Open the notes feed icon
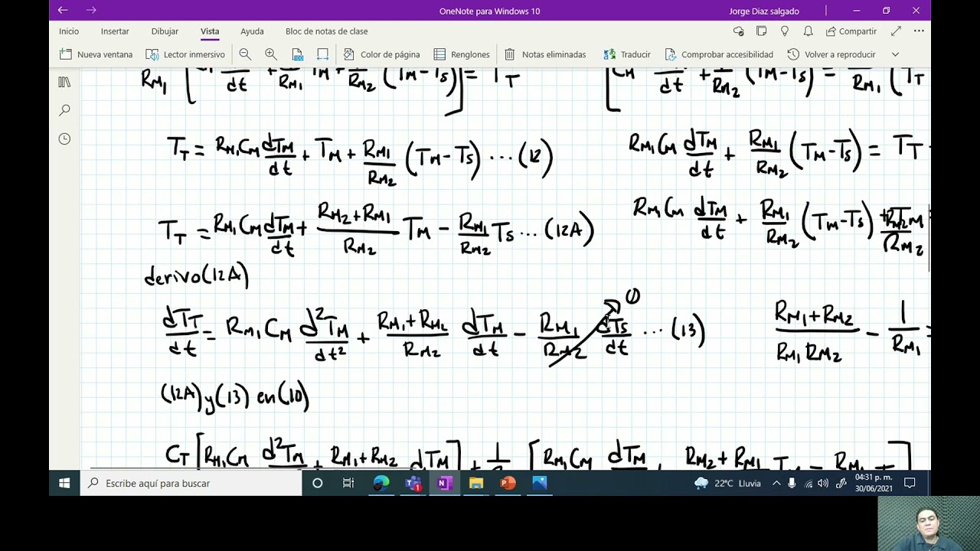The width and height of the screenshot is (980, 551). tap(762, 31)
